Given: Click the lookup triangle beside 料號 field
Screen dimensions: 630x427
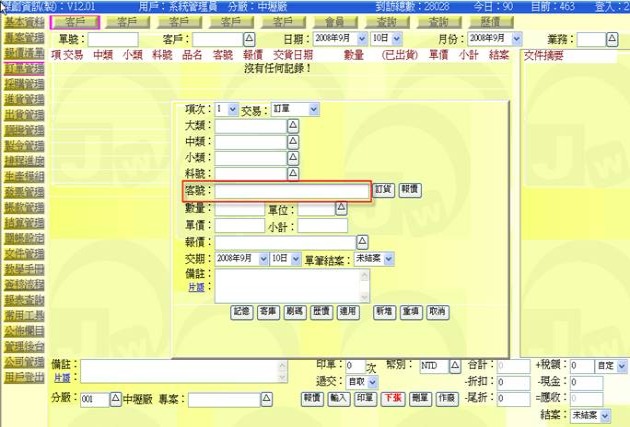Looking at the screenshot, I should pos(293,173).
